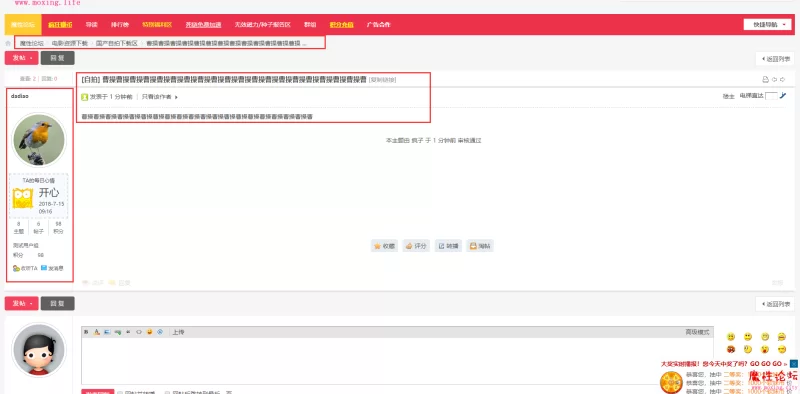Click the Bold icon in reply editor

(86, 332)
